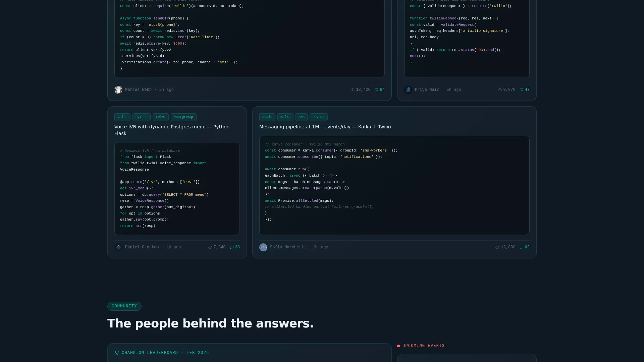Screen dimensions: 644x362
Task: Select the Voice tag
Action: pyautogui.click(x=122, y=117)
